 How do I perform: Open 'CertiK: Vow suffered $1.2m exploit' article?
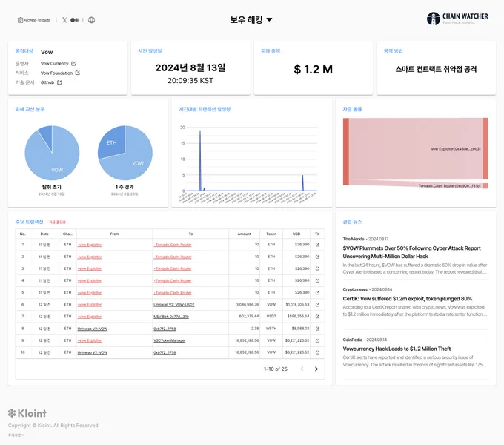click(x=407, y=299)
